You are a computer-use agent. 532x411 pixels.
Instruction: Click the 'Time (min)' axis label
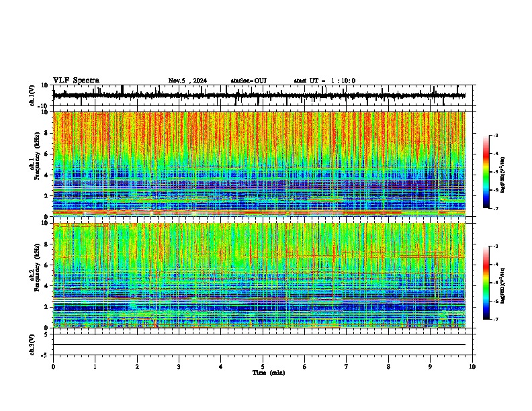pos(269,373)
